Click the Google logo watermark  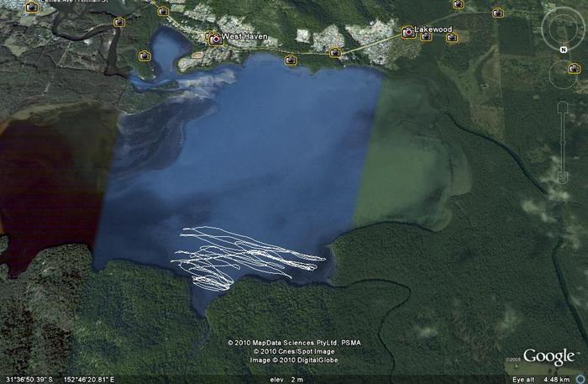tap(549, 357)
